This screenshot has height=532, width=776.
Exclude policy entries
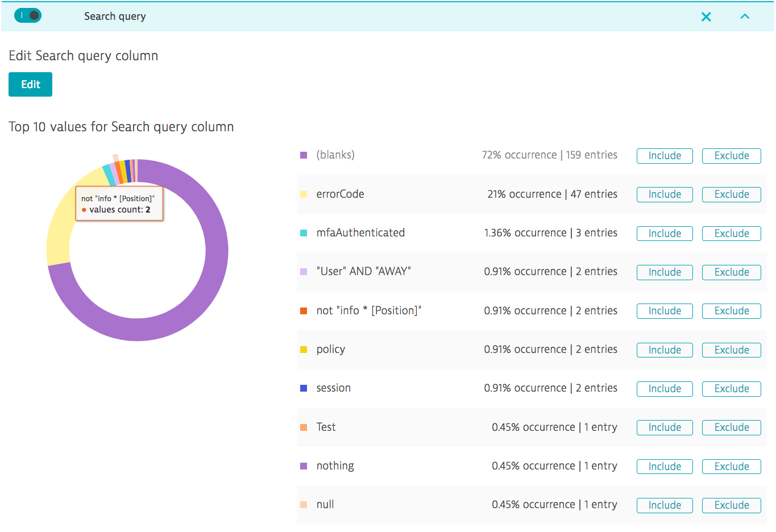(x=732, y=350)
